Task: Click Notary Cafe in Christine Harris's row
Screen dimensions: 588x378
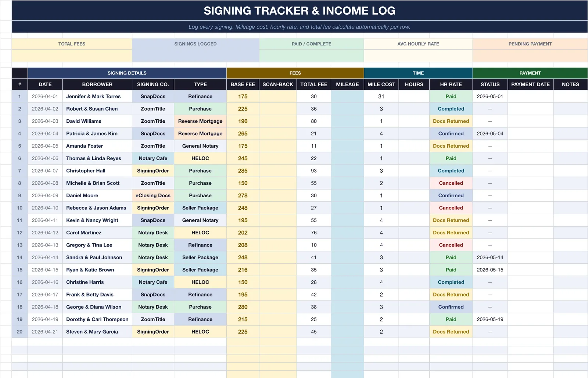Action: 153,282
